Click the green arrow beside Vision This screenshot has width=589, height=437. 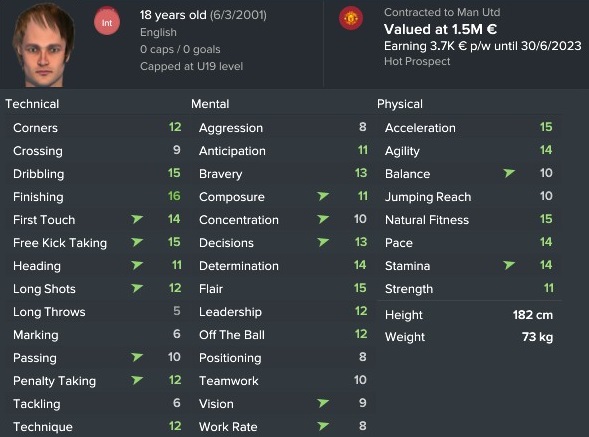pos(323,403)
